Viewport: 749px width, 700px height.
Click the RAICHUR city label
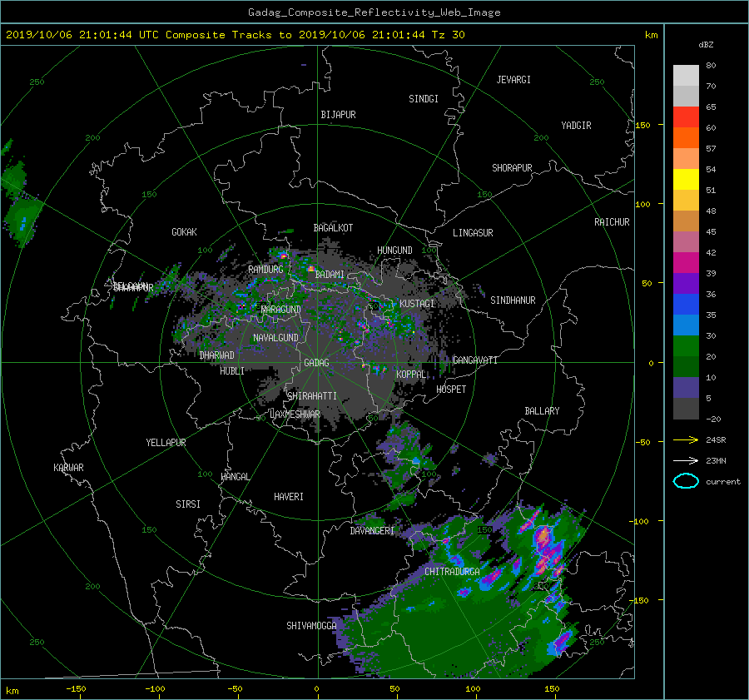(x=612, y=222)
